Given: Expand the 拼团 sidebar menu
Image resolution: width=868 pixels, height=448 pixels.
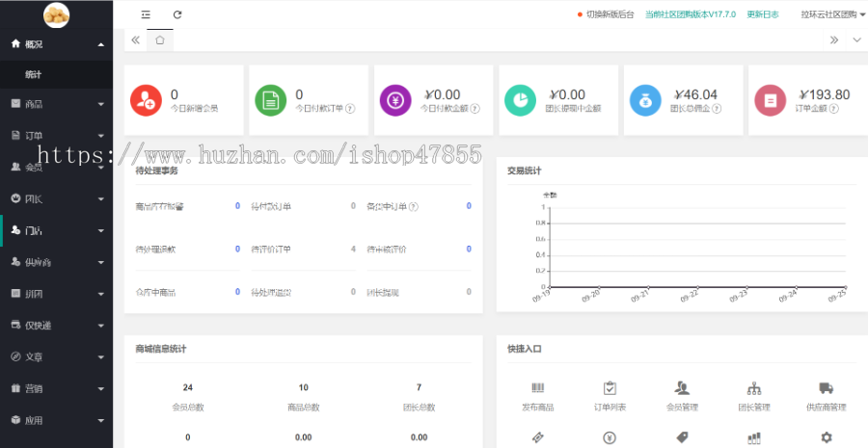Looking at the screenshot, I should (x=57, y=294).
